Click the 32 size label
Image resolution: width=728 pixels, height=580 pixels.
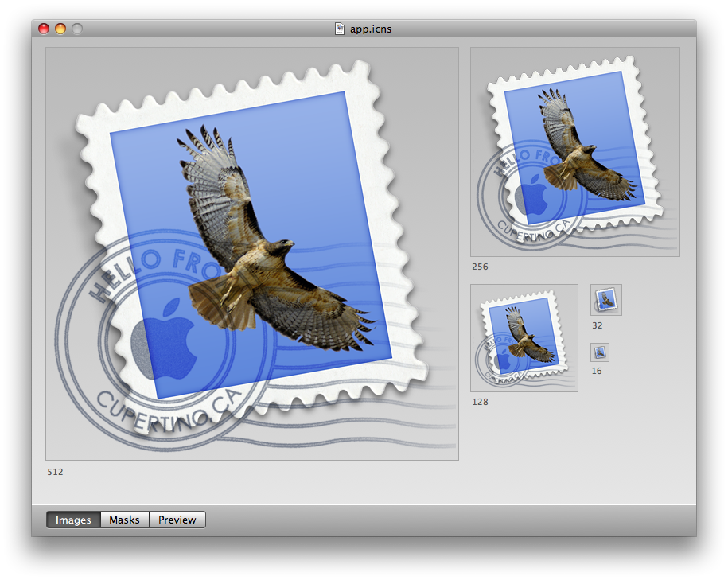597,325
